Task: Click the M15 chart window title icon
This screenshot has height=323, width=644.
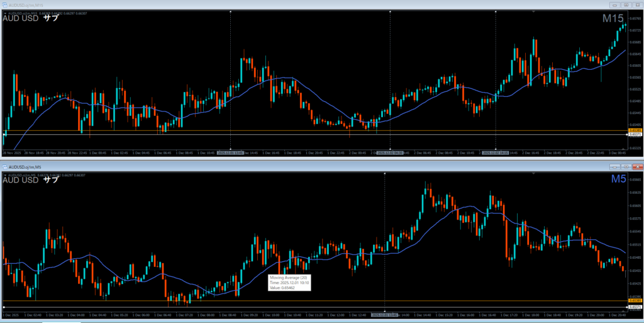Action: (x=4, y=4)
